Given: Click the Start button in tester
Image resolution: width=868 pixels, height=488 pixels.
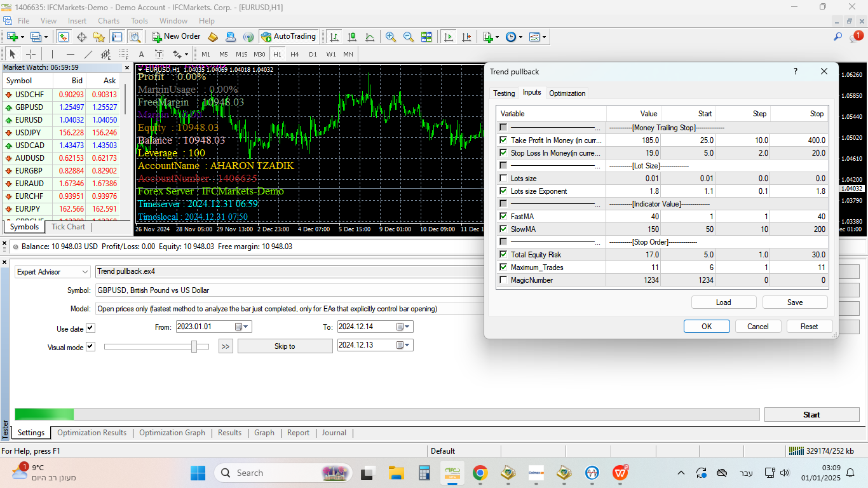Looking at the screenshot, I should click(x=811, y=414).
